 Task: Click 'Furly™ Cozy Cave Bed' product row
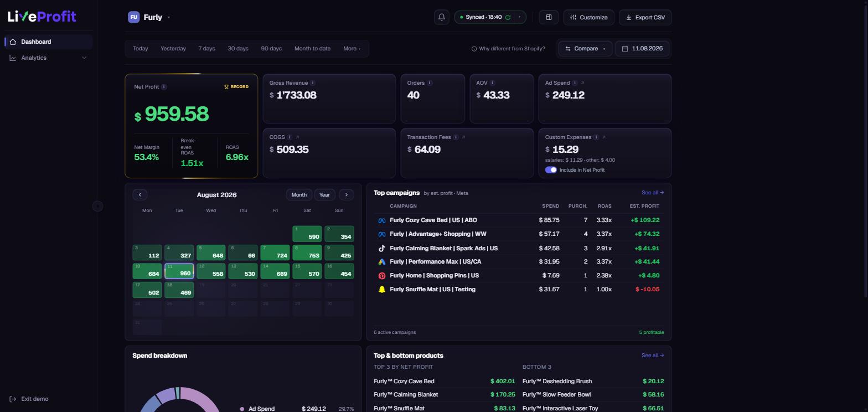445,381
